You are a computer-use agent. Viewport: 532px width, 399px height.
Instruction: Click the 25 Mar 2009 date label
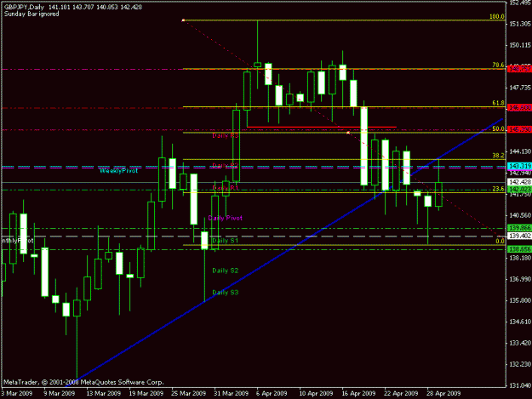click(x=189, y=393)
